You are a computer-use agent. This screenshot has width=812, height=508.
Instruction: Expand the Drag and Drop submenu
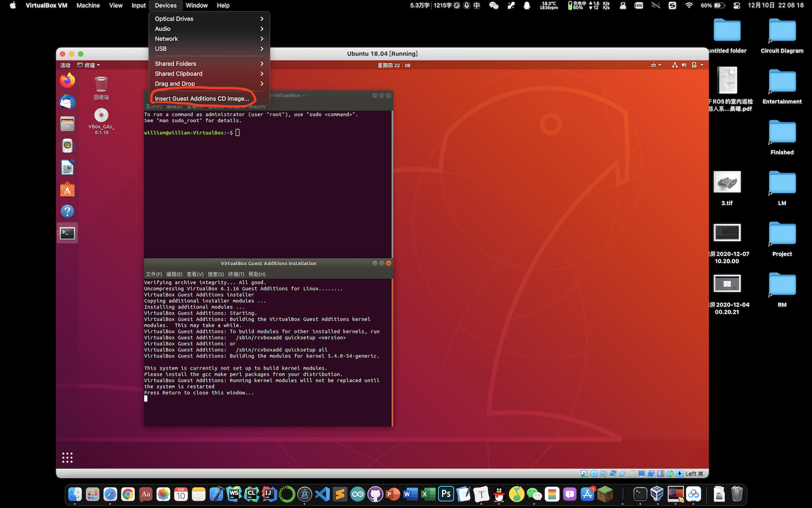pos(209,84)
